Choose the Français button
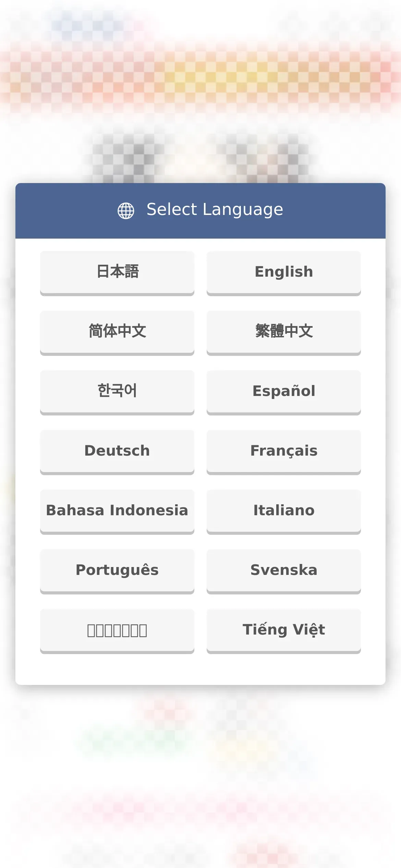Image resolution: width=401 pixels, height=868 pixels. (x=284, y=452)
